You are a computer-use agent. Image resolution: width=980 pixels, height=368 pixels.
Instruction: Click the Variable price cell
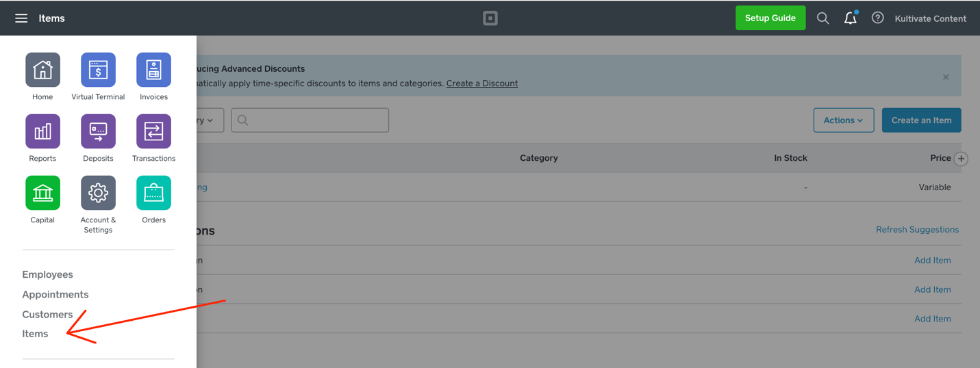point(935,187)
